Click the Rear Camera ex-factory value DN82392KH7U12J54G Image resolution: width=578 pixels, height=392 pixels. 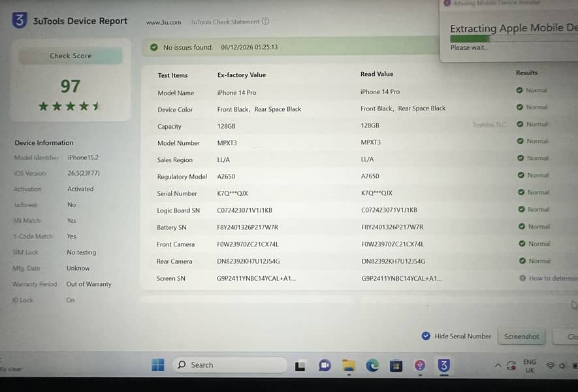click(248, 261)
